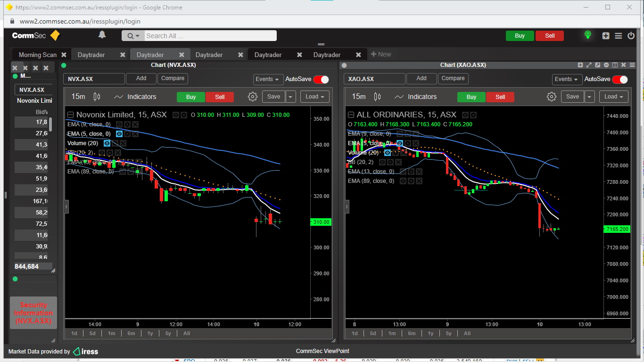Click the expand arrows icon in XAO title bar
644x362 pixels.
(589, 65)
